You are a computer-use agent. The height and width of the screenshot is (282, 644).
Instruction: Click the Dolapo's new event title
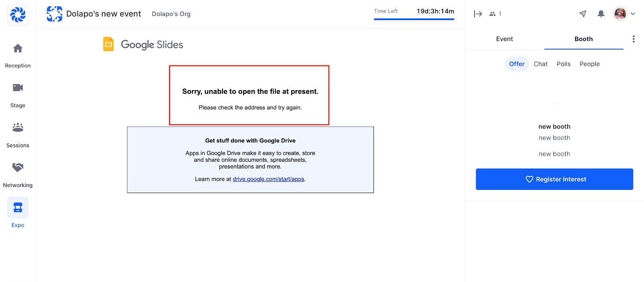(103, 14)
